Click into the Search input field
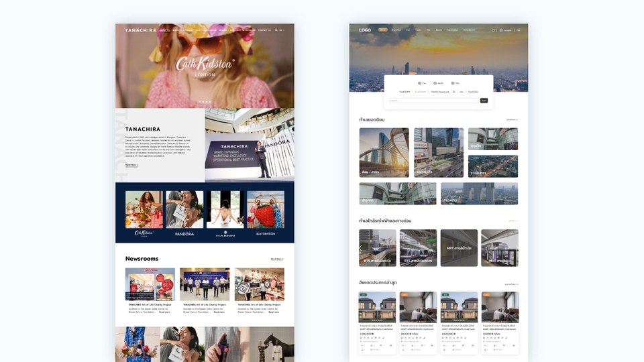Viewport: 644px width, 362px height. (434, 101)
